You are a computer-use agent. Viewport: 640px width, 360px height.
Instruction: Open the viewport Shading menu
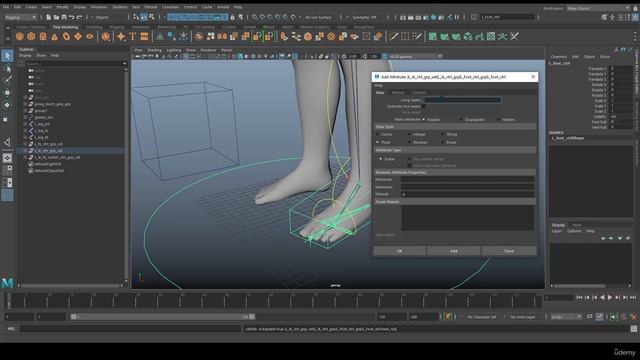[155, 50]
